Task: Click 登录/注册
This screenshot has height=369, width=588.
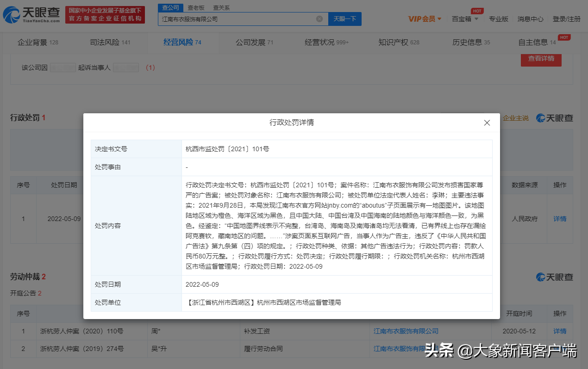Action: 566,19
